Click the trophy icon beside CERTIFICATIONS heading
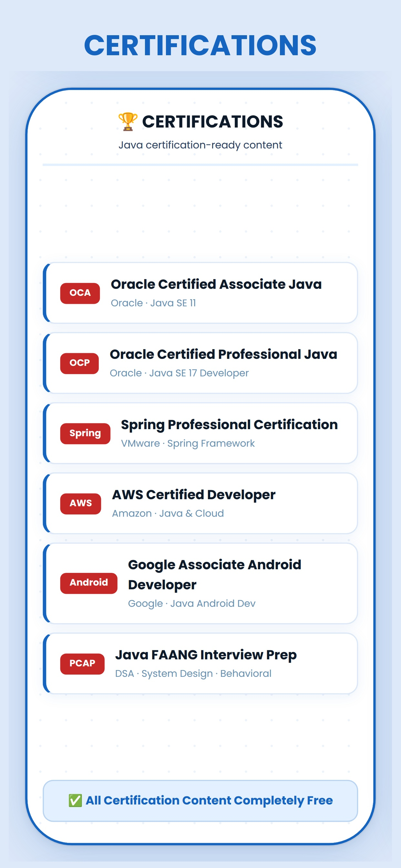401x868 pixels. click(128, 122)
